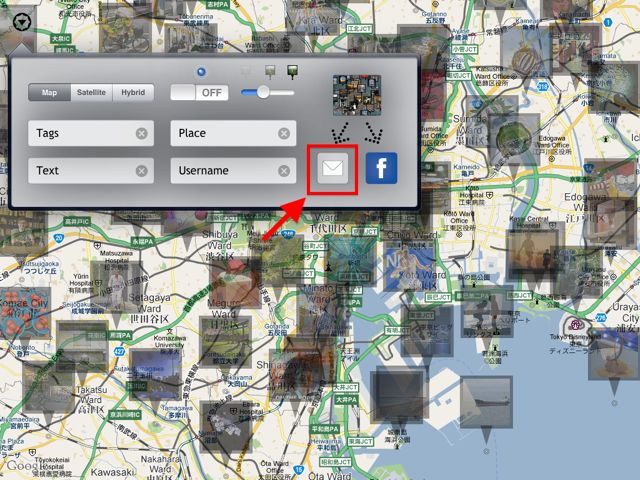Image resolution: width=640 pixels, height=480 pixels.
Task: Turn on the OFF toggle switch
Action: [199, 93]
